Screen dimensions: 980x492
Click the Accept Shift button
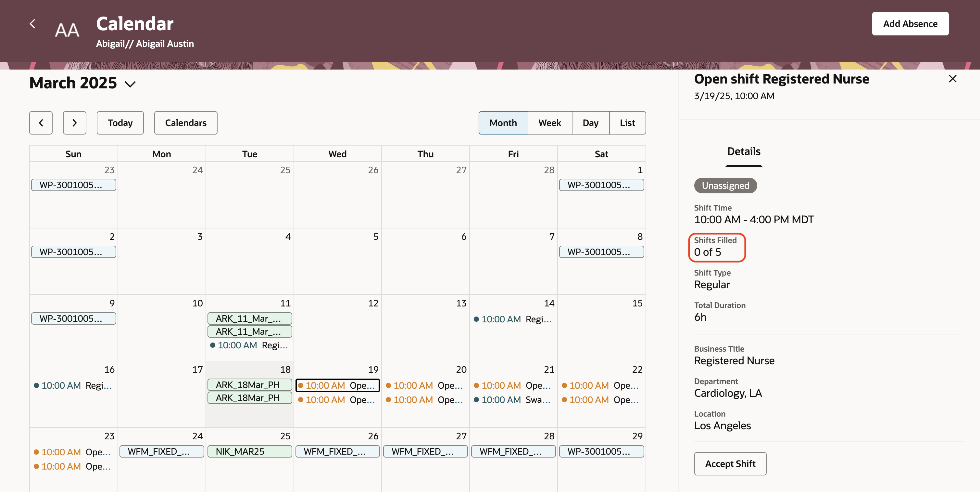[730, 463]
